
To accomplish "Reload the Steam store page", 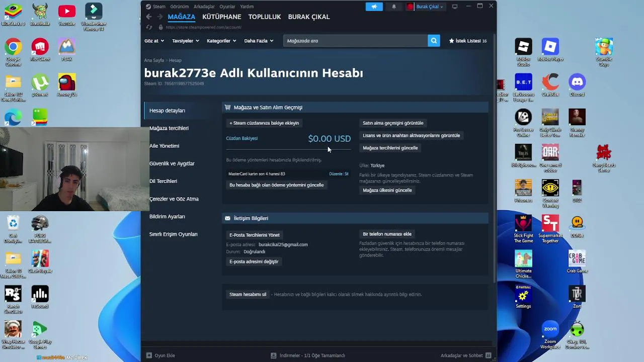I will [149, 27].
